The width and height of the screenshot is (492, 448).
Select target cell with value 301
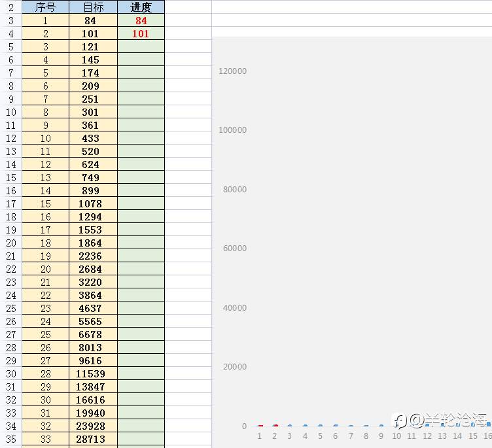pos(93,112)
